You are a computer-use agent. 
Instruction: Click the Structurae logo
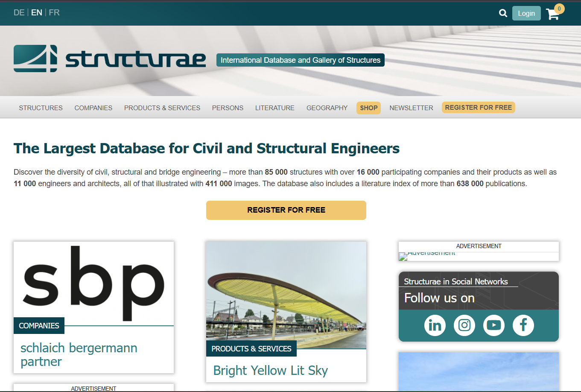click(110, 59)
